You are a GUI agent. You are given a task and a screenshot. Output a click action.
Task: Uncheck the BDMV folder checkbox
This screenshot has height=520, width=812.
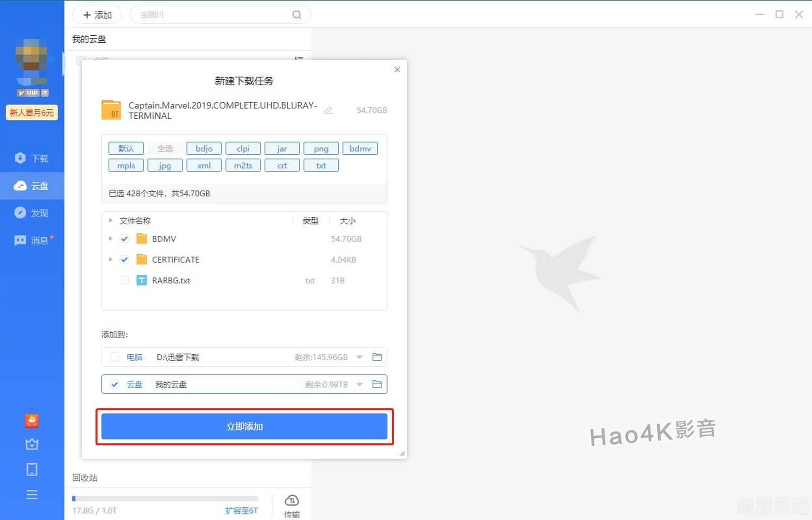point(124,238)
